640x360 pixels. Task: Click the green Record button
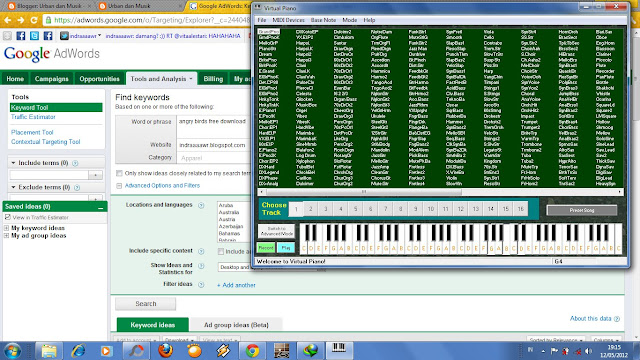pyautogui.click(x=266, y=248)
